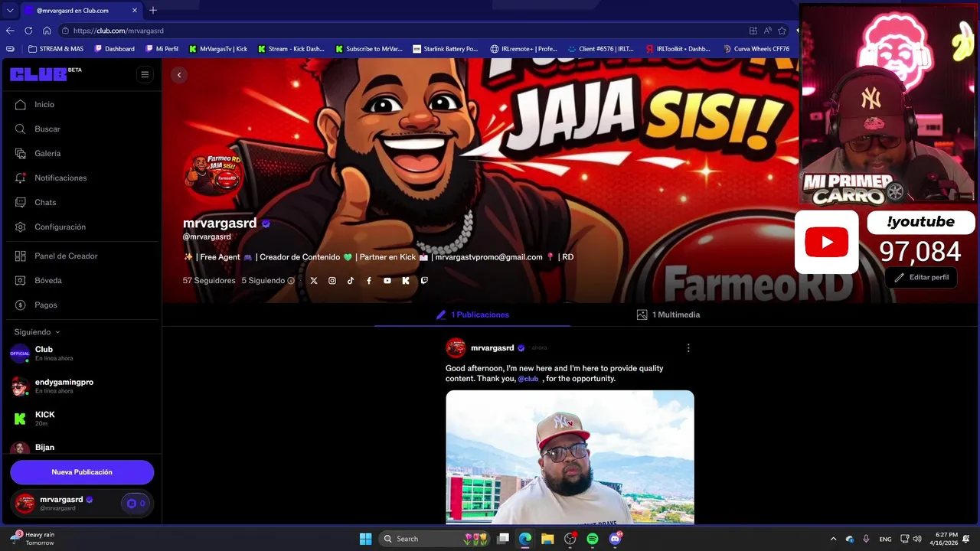The height and width of the screenshot is (551, 980).
Task: Open the Mi Perfil bookmark
Action: click(x=162, y=49)
